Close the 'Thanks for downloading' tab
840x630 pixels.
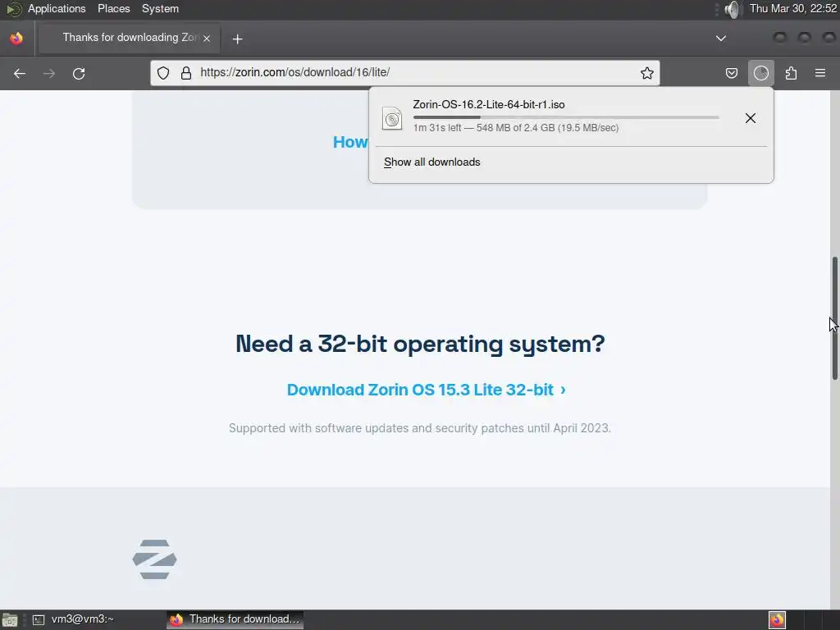point(207,39)
